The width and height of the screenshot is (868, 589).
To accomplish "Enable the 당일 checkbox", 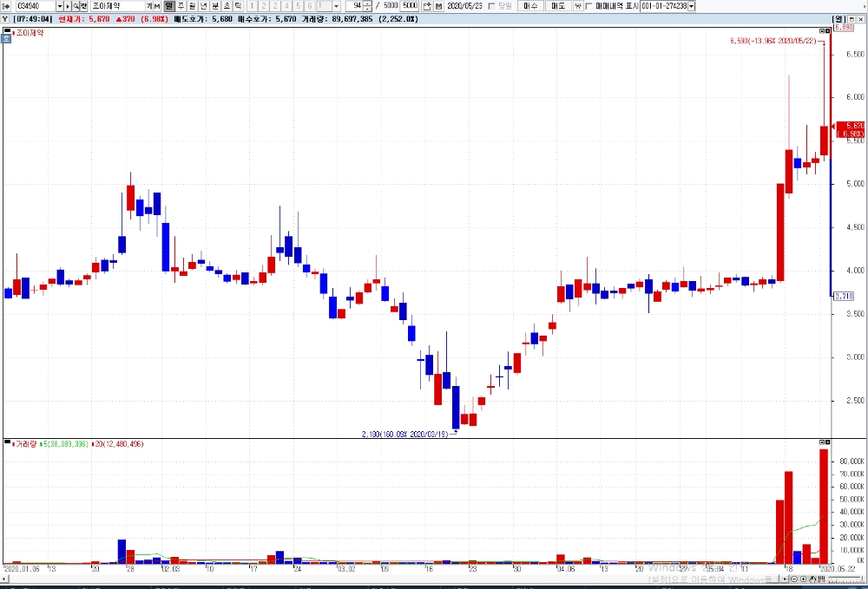I will coord(491,6).
